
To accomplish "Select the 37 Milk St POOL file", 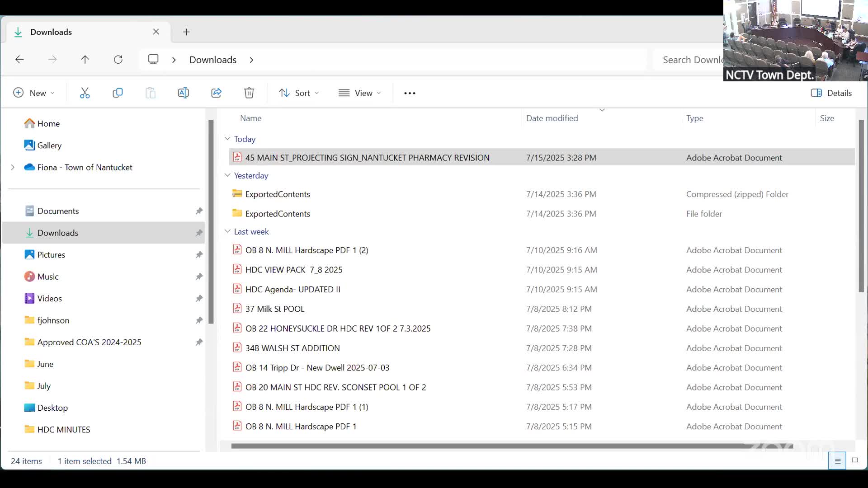I will pos(274,309).
